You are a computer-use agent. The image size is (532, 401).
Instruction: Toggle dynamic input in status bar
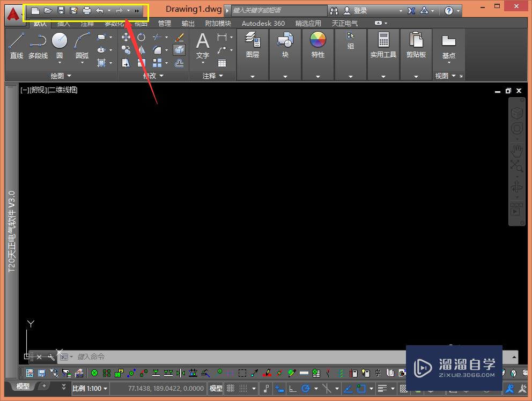point(279,389)
